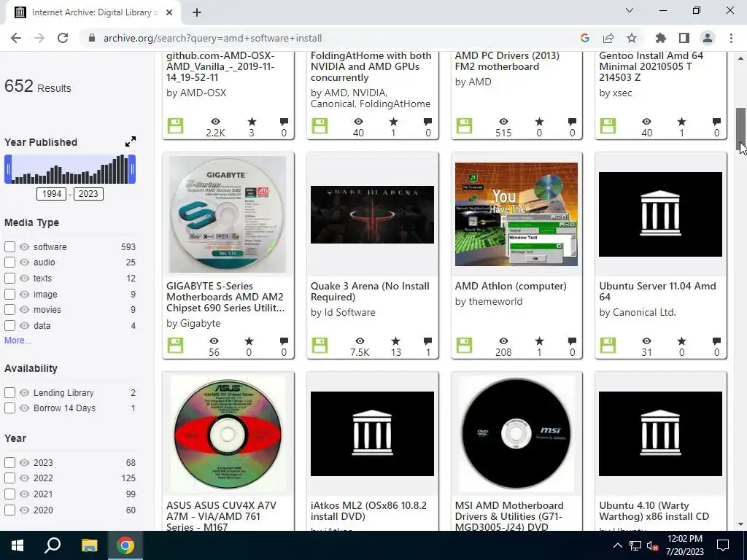747x560 pixels.
Task: Open the GIGABYTE disc thumbnail
Action: (x=228, y=214)
